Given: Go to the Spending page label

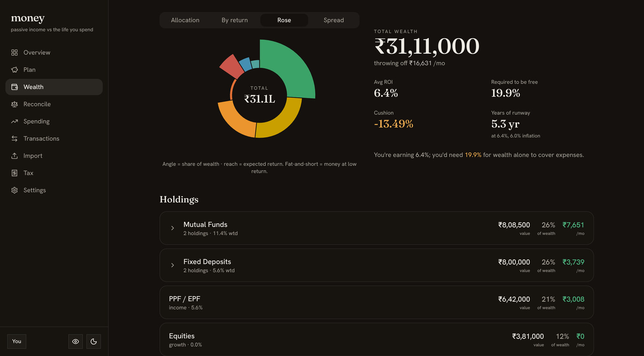Looking at the screenshot, I should [x=36, y=121].
